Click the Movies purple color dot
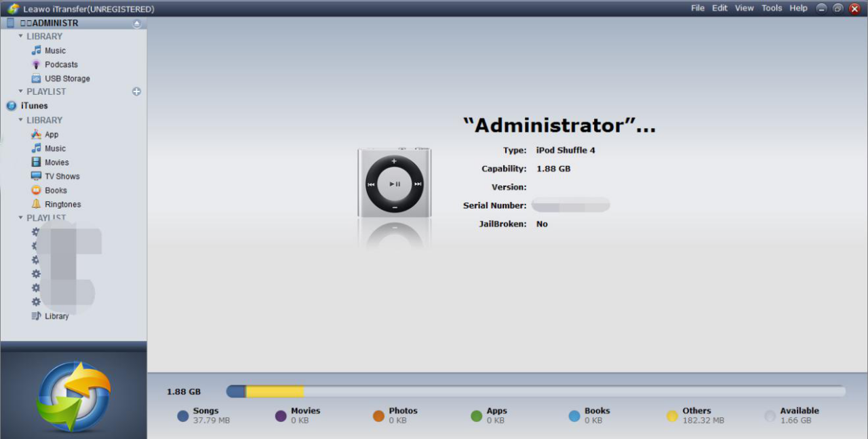This screenshot has width=868, height=439. coord(281,416)
